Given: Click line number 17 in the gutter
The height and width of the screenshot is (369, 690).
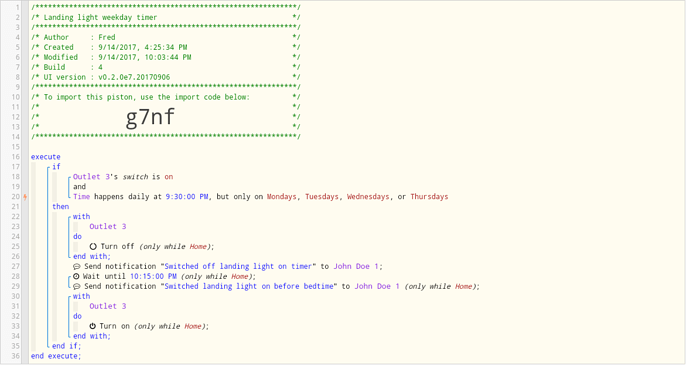Looking at the screenshot, I should 16,167.
